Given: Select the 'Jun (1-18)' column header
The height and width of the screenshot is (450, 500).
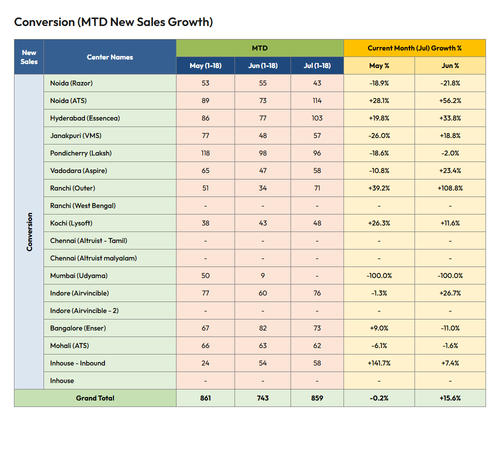Looking at the screenshot, I should [263, 66].
